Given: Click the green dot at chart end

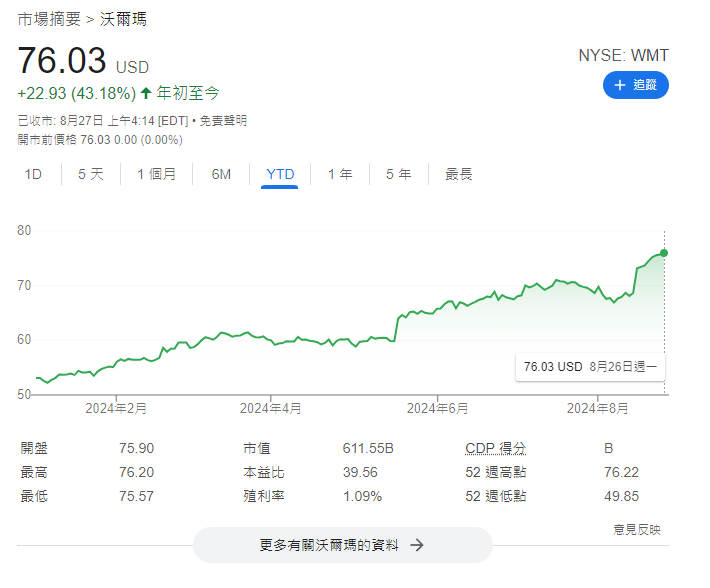Looking at the screenshot, I should click(664, 253).
